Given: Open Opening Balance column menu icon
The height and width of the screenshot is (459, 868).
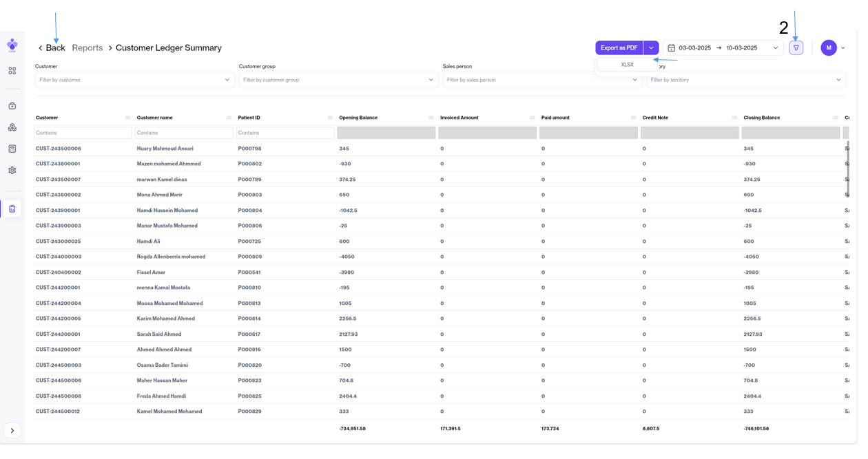Looking at the screenshot, I should click(x=431, y=118).
